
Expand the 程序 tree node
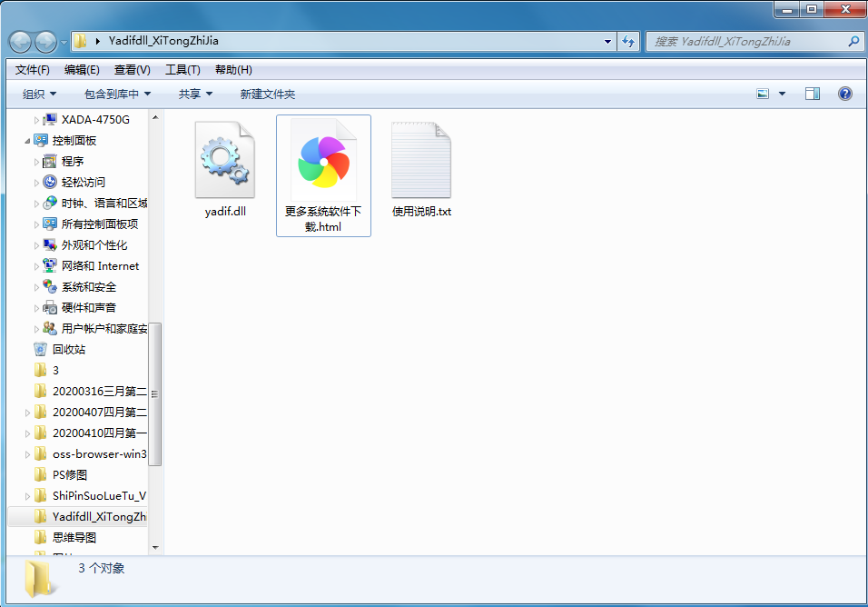pyautogui.click(x=36, y=162)
